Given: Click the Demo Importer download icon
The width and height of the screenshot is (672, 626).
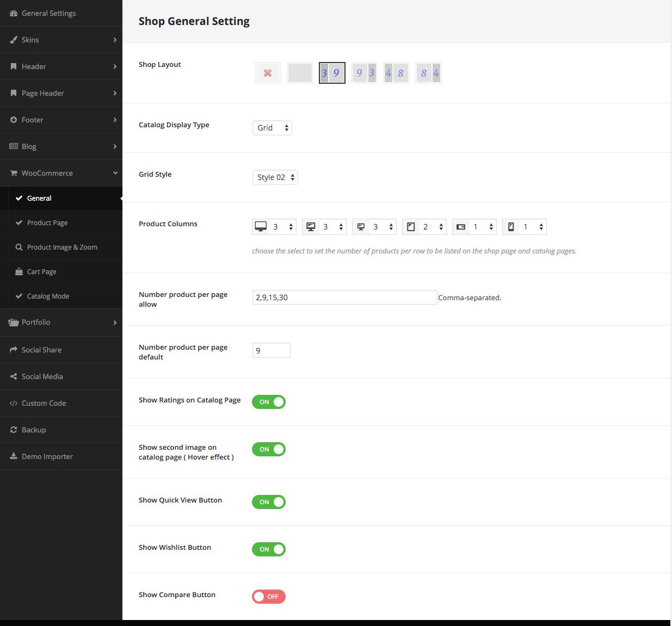Looking at the screenshot, I should tap(14, 456).
